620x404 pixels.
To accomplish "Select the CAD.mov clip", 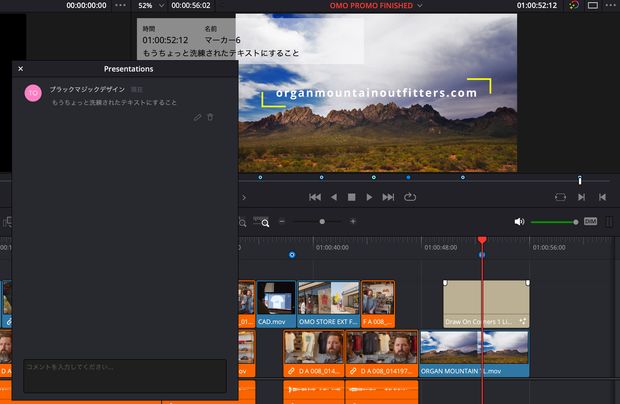I will [x=276, y=304].
